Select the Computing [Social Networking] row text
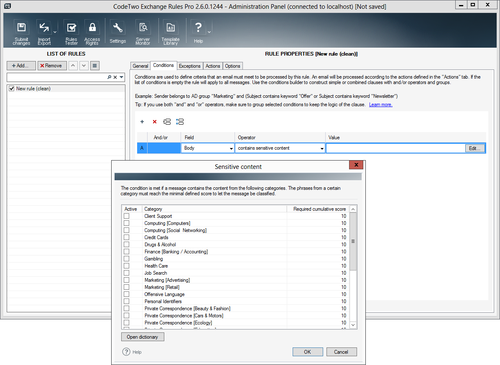Viewport: 500px width, 365px height. (175, 230)
